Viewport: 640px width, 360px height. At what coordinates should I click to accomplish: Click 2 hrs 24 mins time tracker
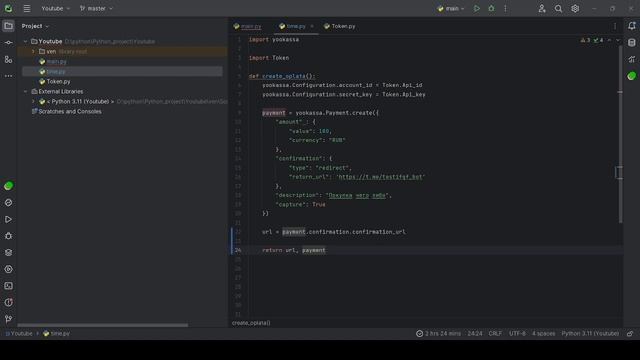coord(438,333)
